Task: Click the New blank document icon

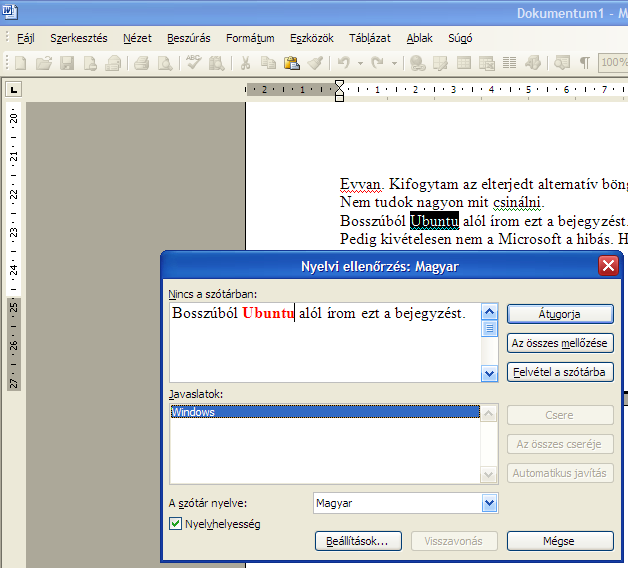Action: 20,63
